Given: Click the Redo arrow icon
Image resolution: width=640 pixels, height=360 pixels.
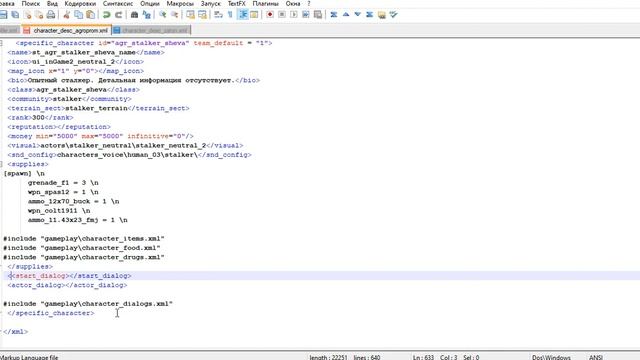Looking at the screenshot, I should coord(118,15).
